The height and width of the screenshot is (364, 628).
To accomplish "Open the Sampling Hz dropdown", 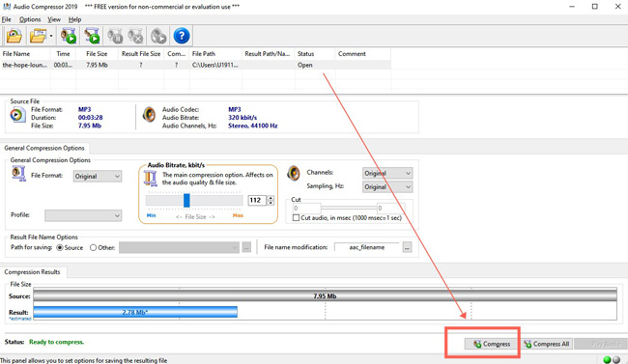I will [x=387, y=187].
